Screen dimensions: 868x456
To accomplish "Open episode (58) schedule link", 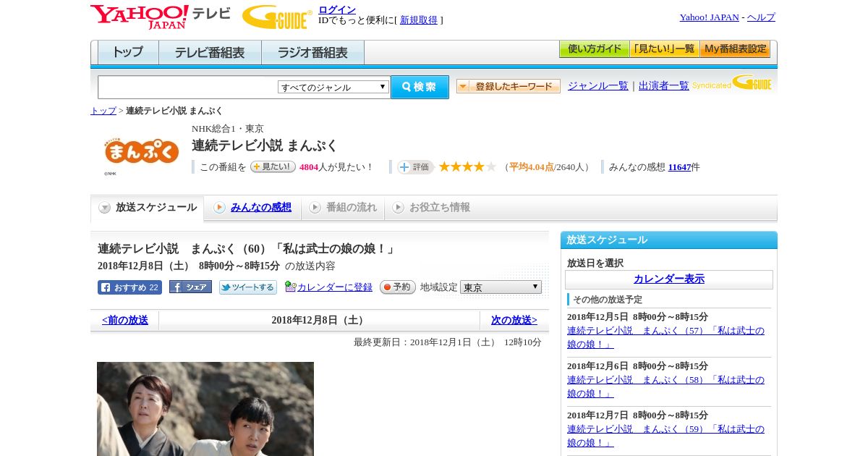I will 665,387.
